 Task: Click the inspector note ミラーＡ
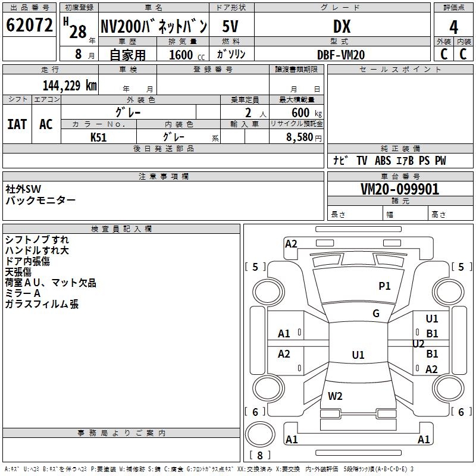[x=23, y=293]
